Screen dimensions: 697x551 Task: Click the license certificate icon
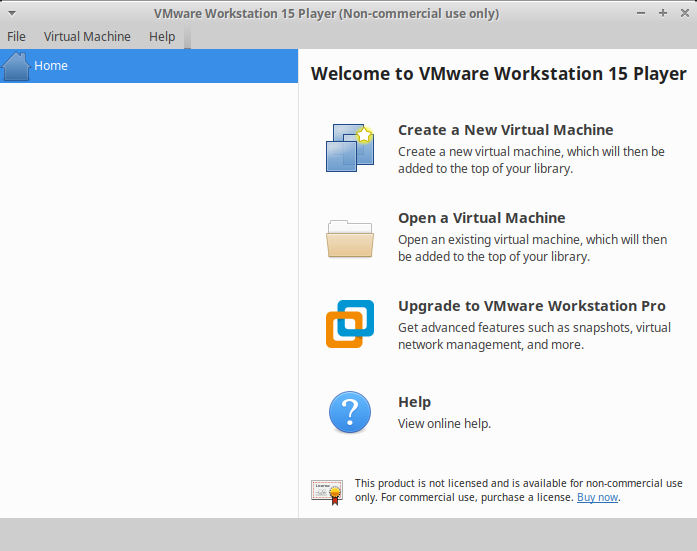327,492
